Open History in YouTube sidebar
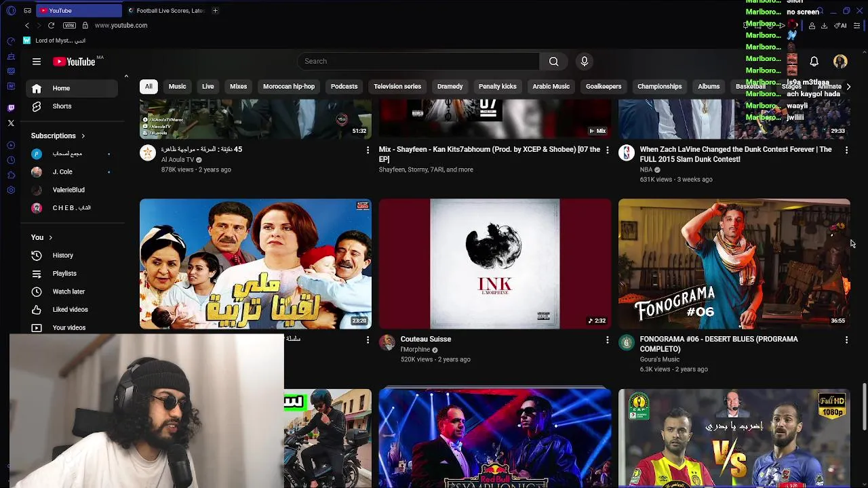868x488 pixels. [x=72, y=256]
